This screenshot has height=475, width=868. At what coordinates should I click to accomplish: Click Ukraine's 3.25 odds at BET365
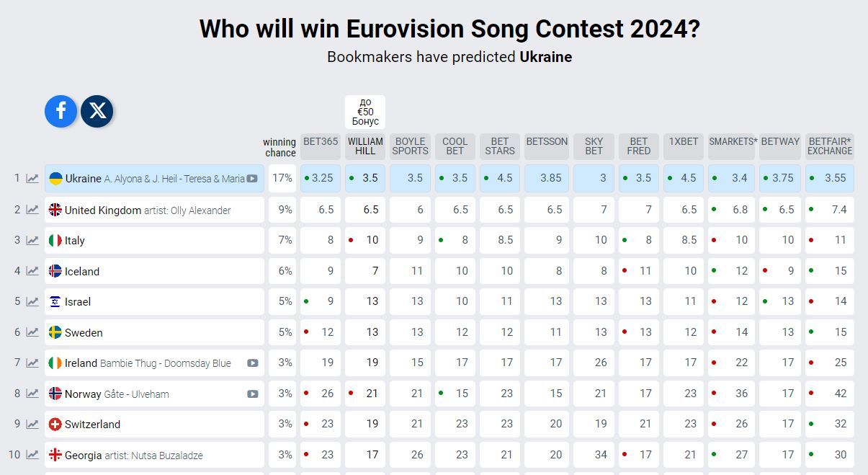[x=321, y=178]
